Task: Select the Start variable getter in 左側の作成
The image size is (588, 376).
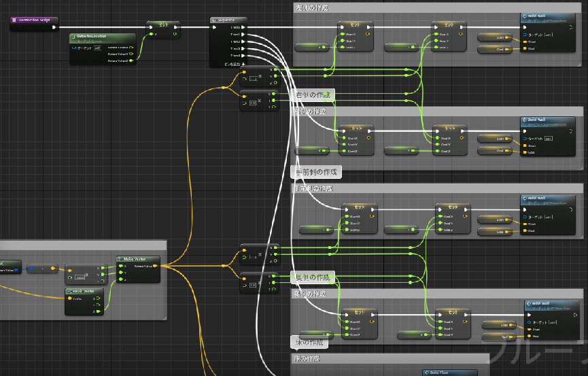Action: 495,37
